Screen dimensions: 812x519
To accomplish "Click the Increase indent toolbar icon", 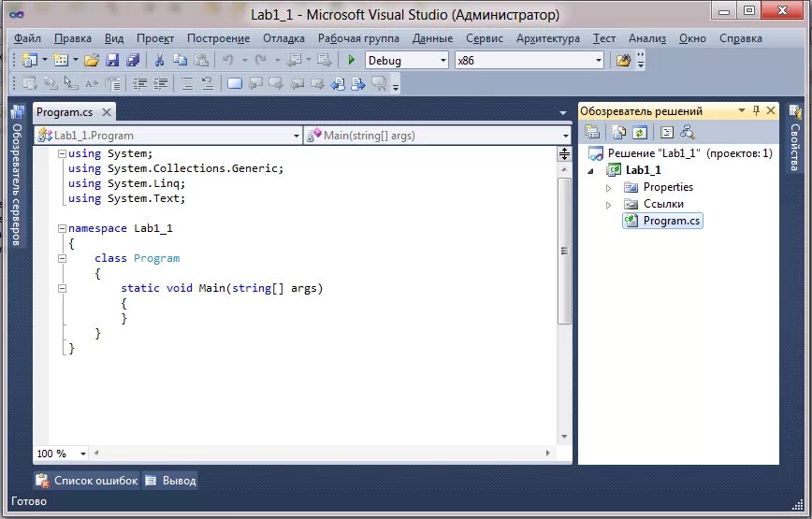I will click(161, 83).
